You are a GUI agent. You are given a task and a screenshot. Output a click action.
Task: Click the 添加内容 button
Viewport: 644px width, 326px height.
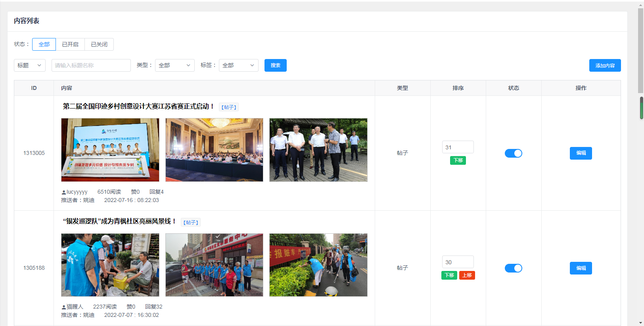pos(605,65)
